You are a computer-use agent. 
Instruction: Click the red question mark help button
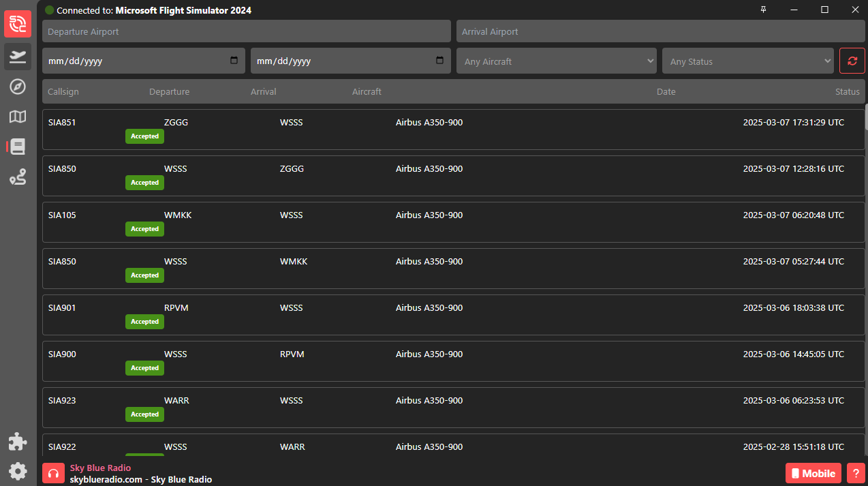[x=854, y=473]
